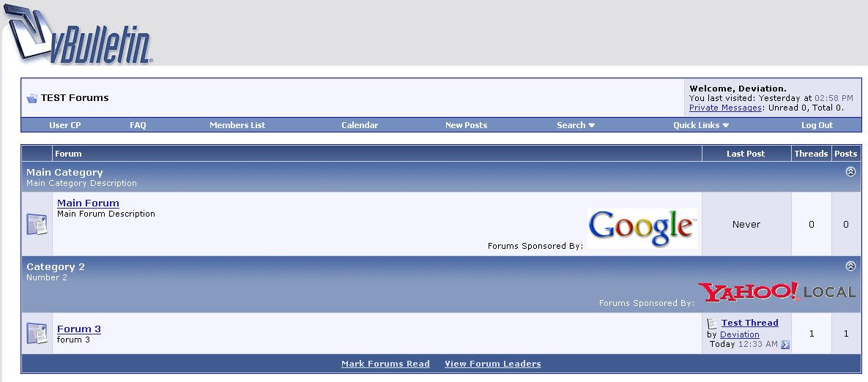View Deviation's profile link

[740, 334]
